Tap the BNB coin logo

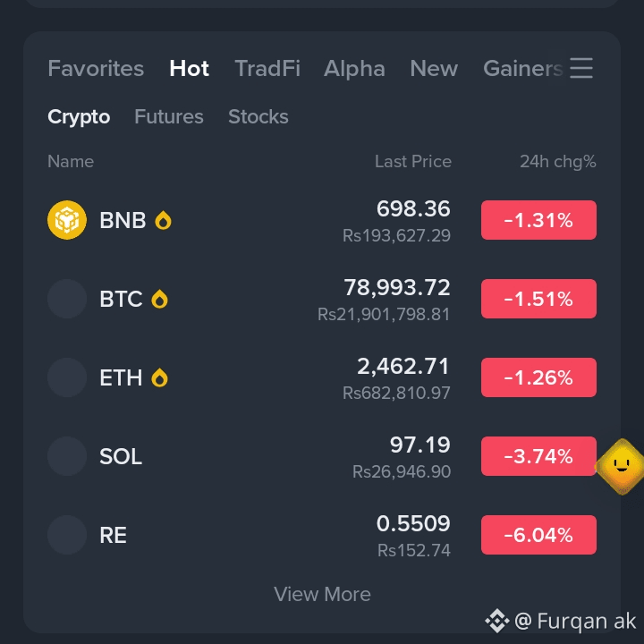[x=67, y=220]
